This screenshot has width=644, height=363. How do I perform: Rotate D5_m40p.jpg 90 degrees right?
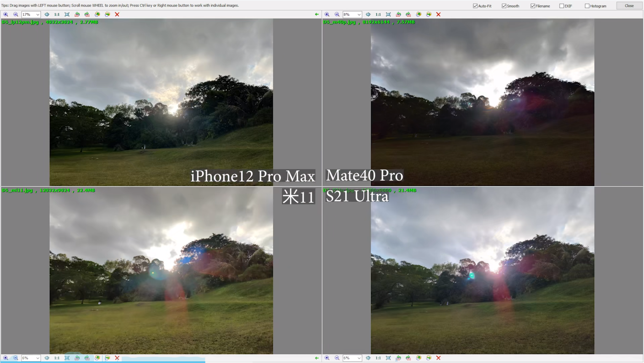tap(408, 14)
